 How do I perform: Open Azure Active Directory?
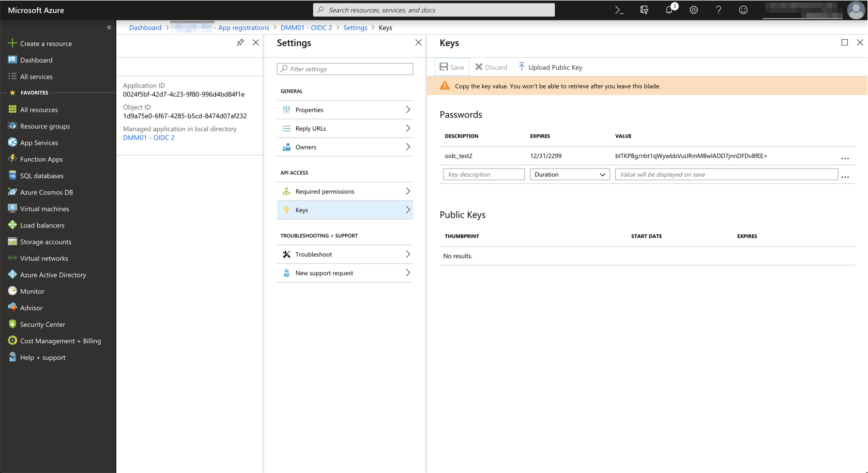(x=53, y=274)
